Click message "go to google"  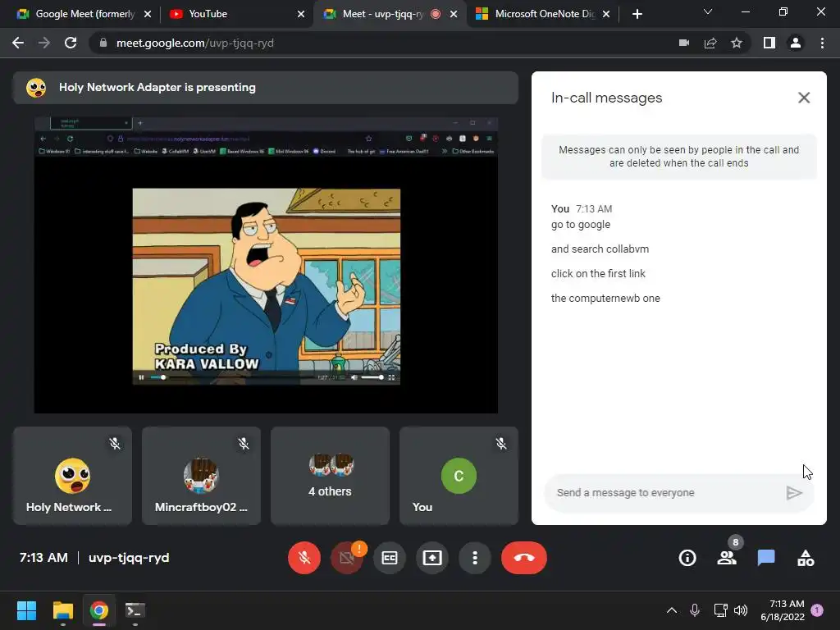[581, 225]
